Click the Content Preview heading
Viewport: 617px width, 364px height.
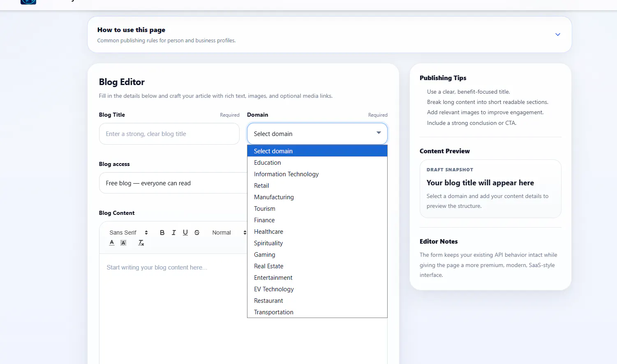click(x=444, y=151)
